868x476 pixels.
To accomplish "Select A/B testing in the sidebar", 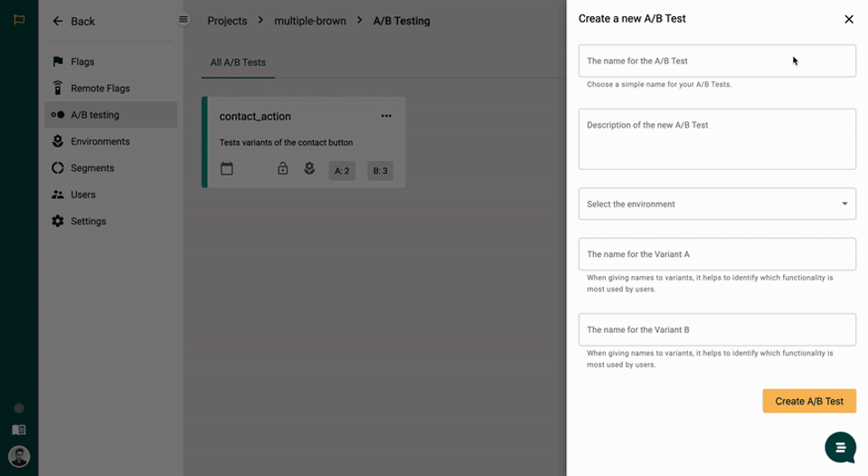I will pyautogui.click(x=110, y=115).
